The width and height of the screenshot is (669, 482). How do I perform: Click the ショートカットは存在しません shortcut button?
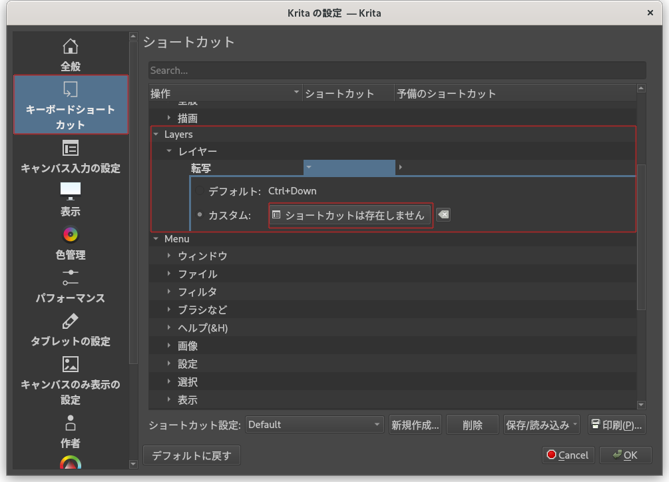pos(350,215)
